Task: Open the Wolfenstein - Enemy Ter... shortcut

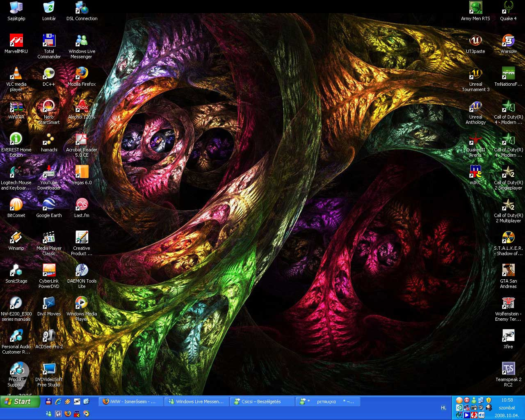Action: click(509, 309)
